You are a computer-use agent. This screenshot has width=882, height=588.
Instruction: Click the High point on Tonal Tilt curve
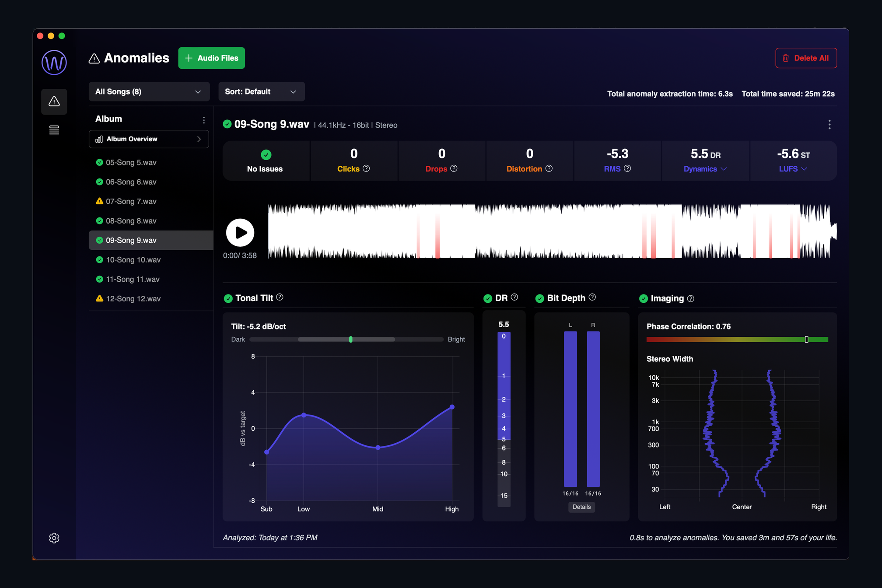pos(452,407)
